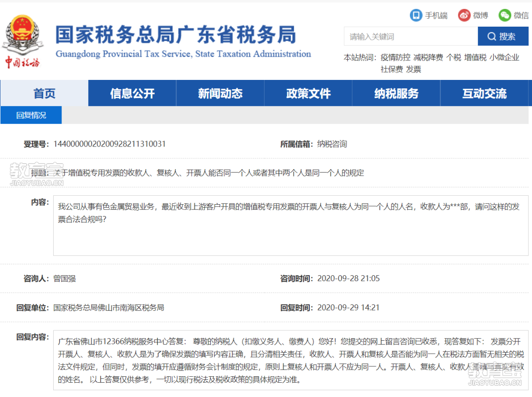Click the 本站热词 label
The height and width of the screenshot is (397, 532).
360,57
